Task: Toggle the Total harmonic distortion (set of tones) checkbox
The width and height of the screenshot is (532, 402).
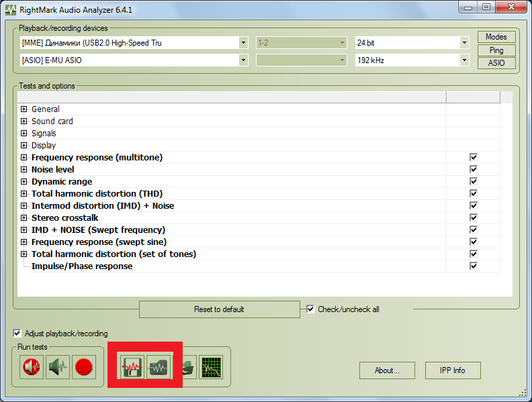Action: tap(474, 254)
